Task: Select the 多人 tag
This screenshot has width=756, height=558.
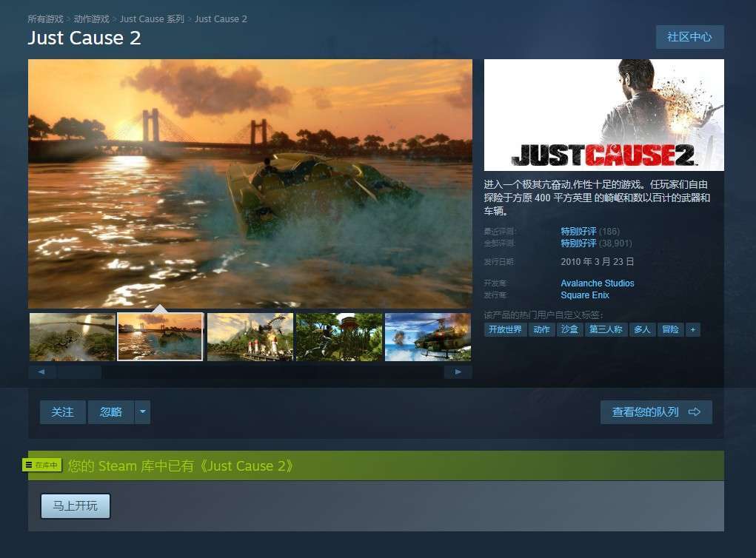Action: (x=642, y=329)
